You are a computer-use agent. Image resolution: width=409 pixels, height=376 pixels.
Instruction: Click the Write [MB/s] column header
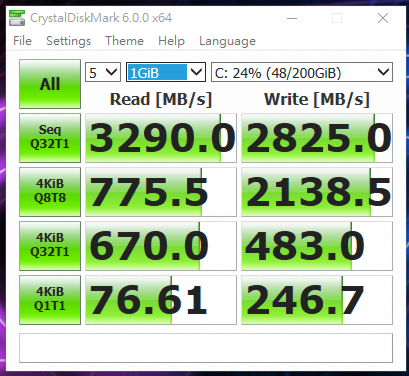(x=317, y=99)
